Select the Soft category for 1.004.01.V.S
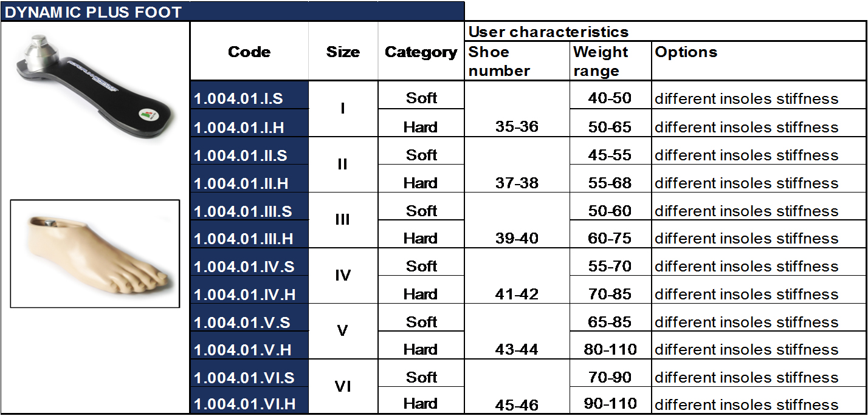The image size is (868, 416). [x=421, y=322]
